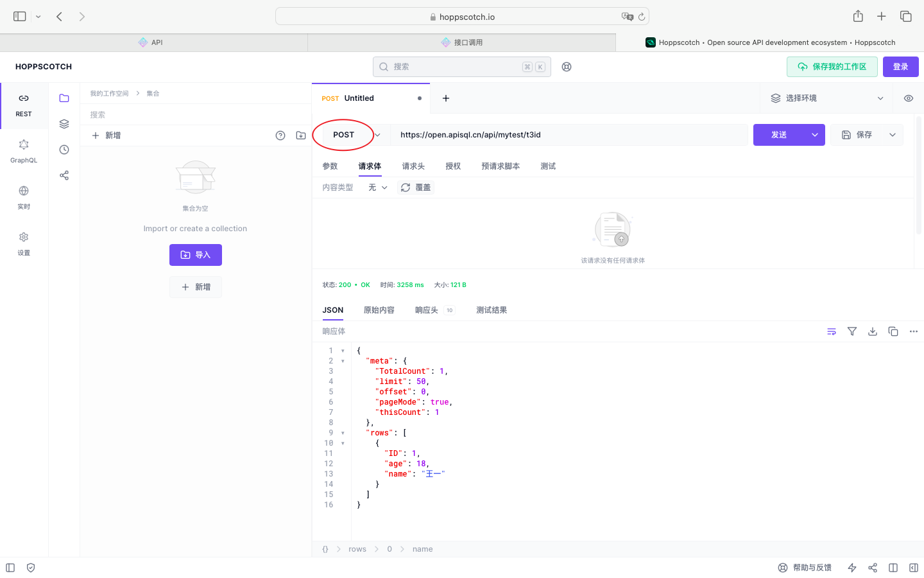Image resolution: width=924 pixels, height=578 pixels.
Task: Open the GraphQL section in sidebar
Action: (24, 151)
